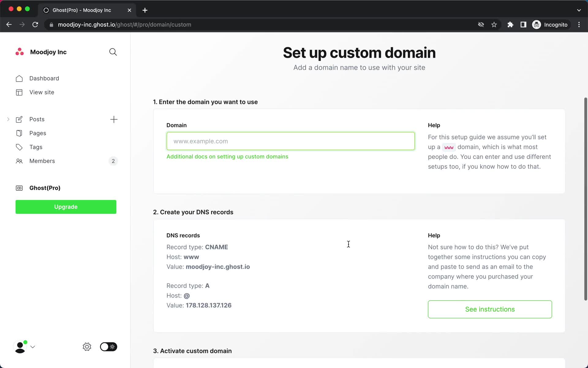The width and height of the screenshot is (588, 368).
Task: Click the Settings gear icon at bottom
Action: pos(87,347)
